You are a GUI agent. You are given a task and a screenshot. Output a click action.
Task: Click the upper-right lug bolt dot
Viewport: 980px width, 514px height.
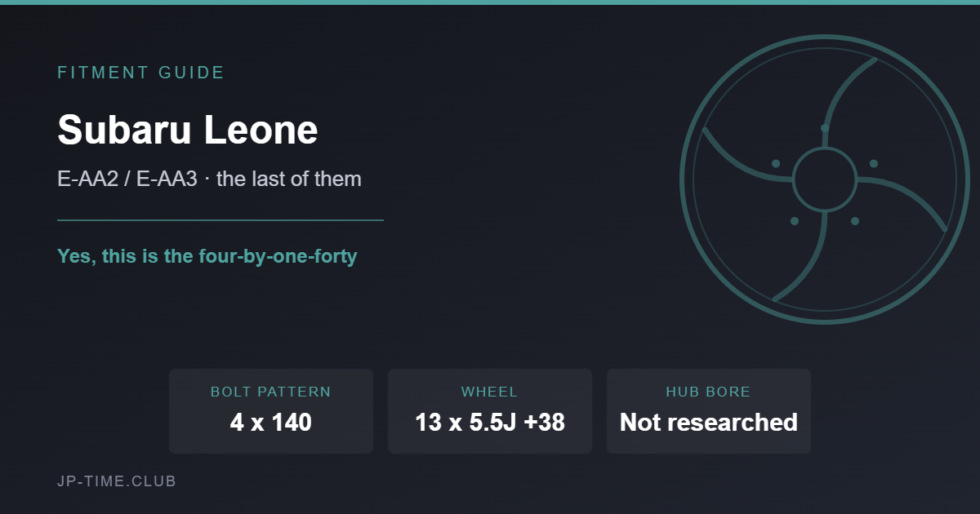[x=874, y=164]
